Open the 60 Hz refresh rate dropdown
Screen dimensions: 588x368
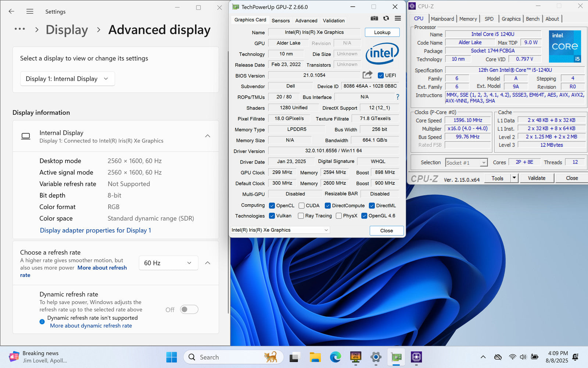click(x=168, y=263)
